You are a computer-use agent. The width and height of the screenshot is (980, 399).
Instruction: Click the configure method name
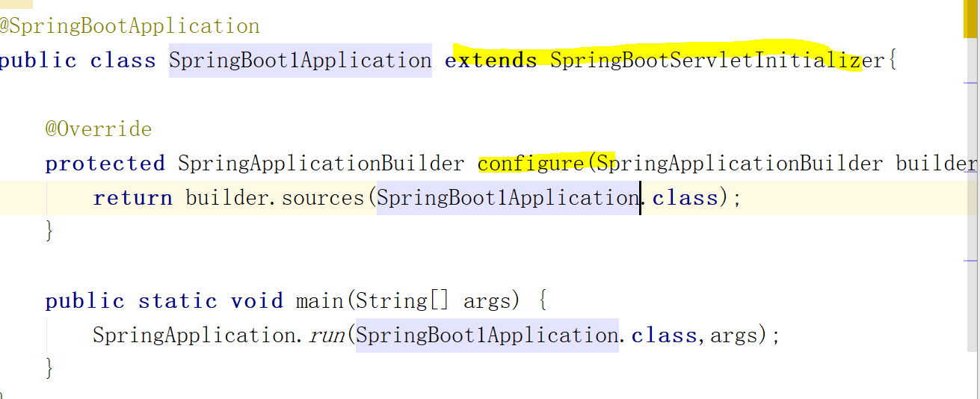531,164
